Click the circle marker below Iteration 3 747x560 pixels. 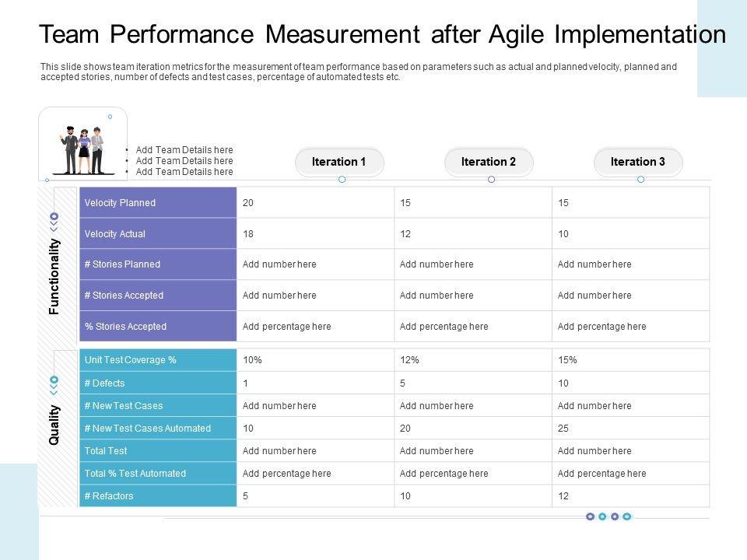tap(640, 180)
